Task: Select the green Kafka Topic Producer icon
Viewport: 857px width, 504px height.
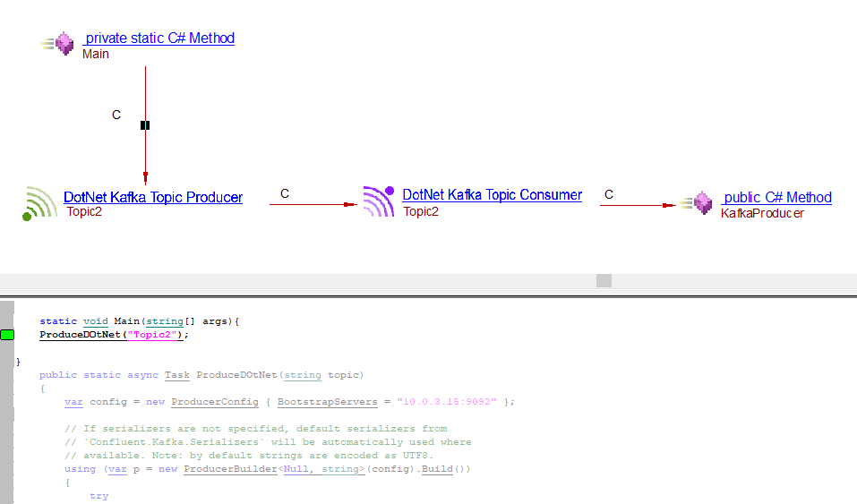Action: pyautogui.click(x=41, y=203)
